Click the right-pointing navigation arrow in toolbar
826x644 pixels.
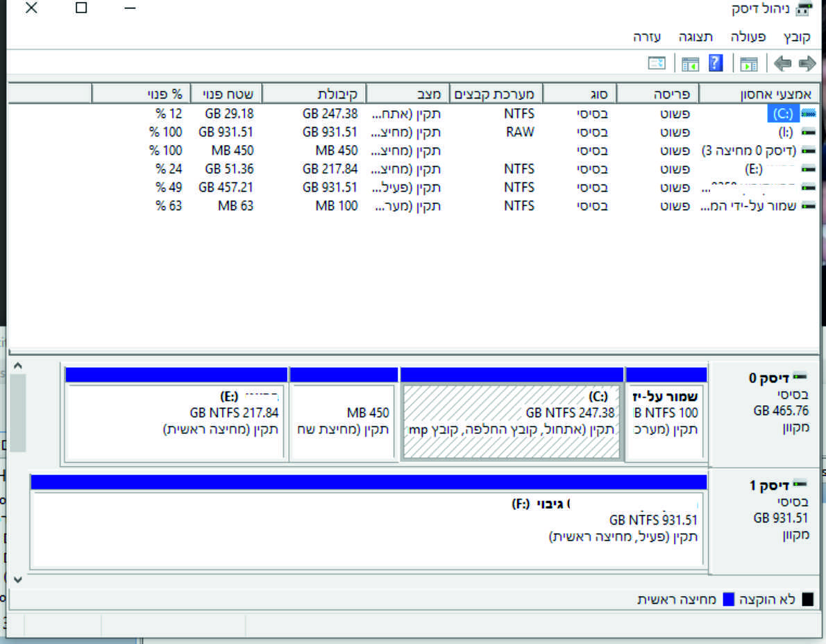tap(807, 64)
